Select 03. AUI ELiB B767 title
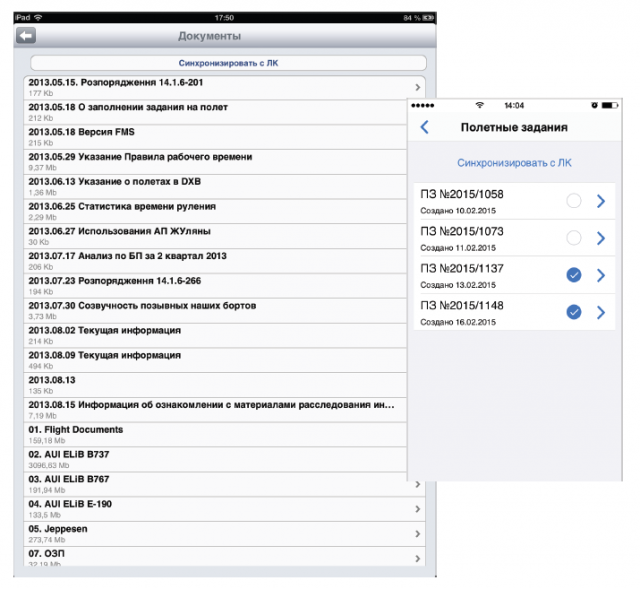The width and height of the screenshot is (640, 589). (x=69, y=479)
